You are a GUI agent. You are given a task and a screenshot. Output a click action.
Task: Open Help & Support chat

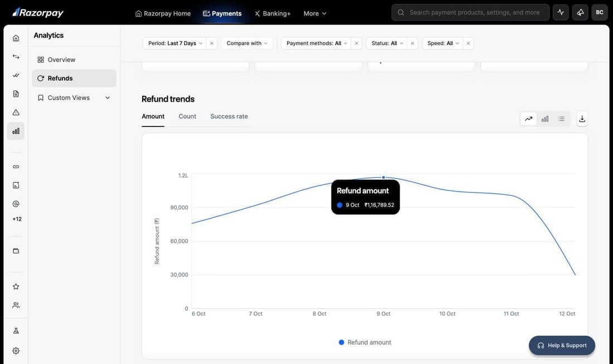pyautogui.click(x=562, y=345)
